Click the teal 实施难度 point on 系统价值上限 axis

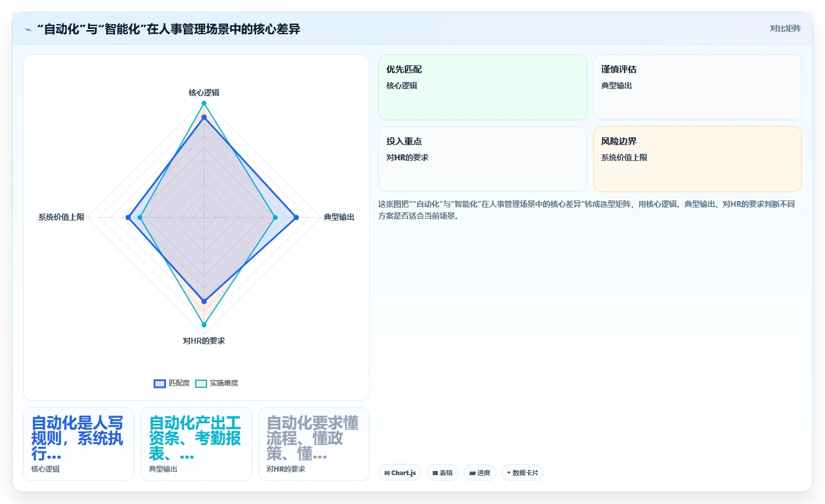140,218
